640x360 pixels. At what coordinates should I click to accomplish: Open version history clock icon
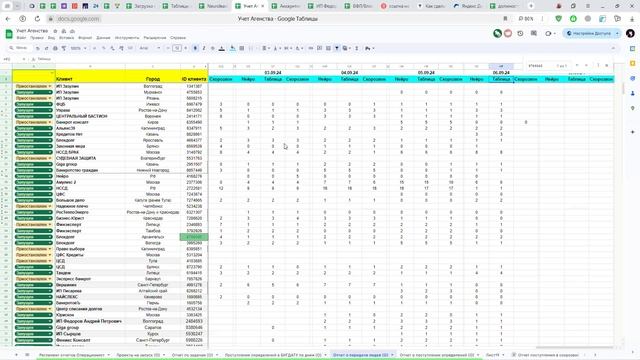(x=520, y=33)
